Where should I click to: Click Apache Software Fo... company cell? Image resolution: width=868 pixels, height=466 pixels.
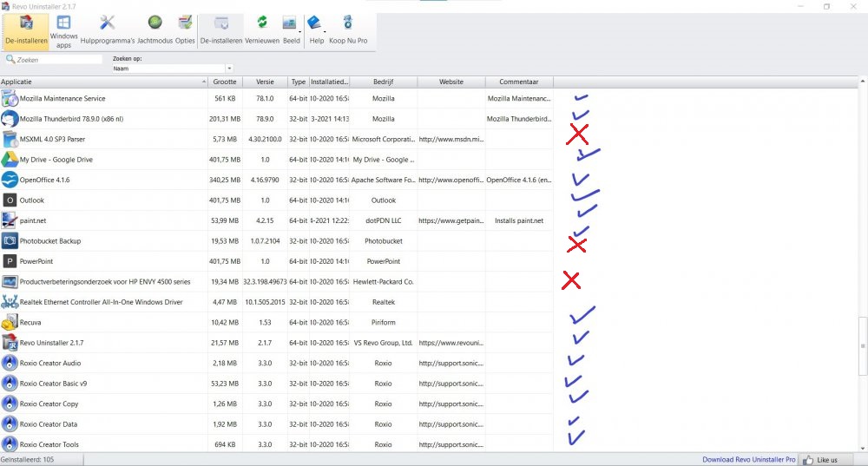click(383, 180)
